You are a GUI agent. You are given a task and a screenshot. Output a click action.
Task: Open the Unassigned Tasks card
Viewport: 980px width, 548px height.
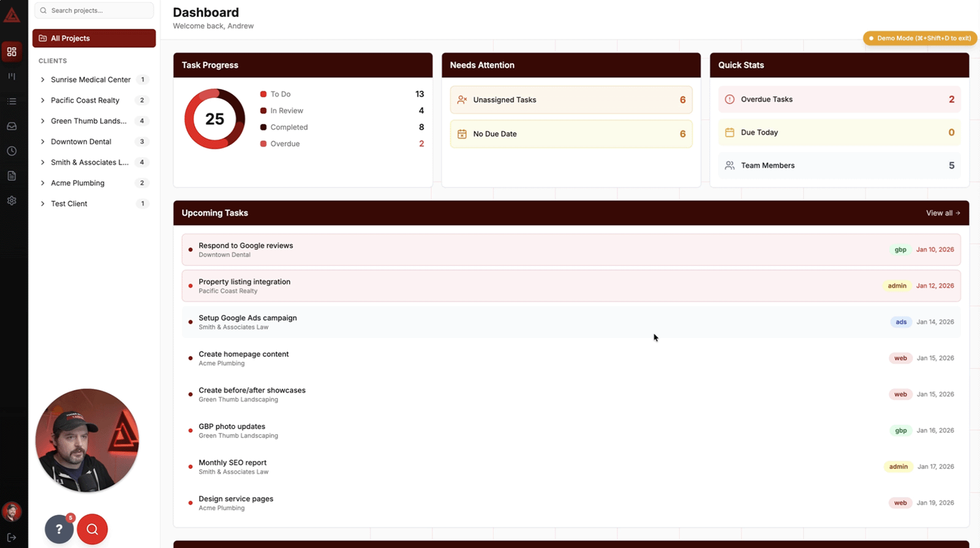[571, 100]
